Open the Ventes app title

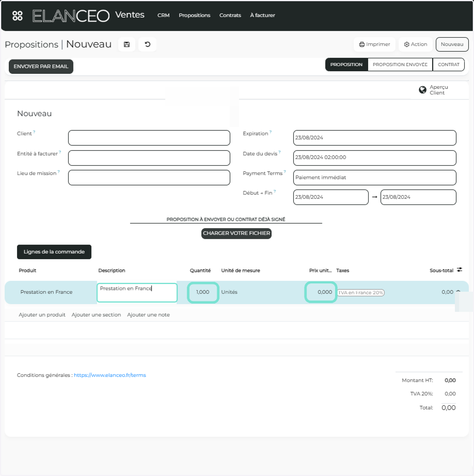(130, 15)
